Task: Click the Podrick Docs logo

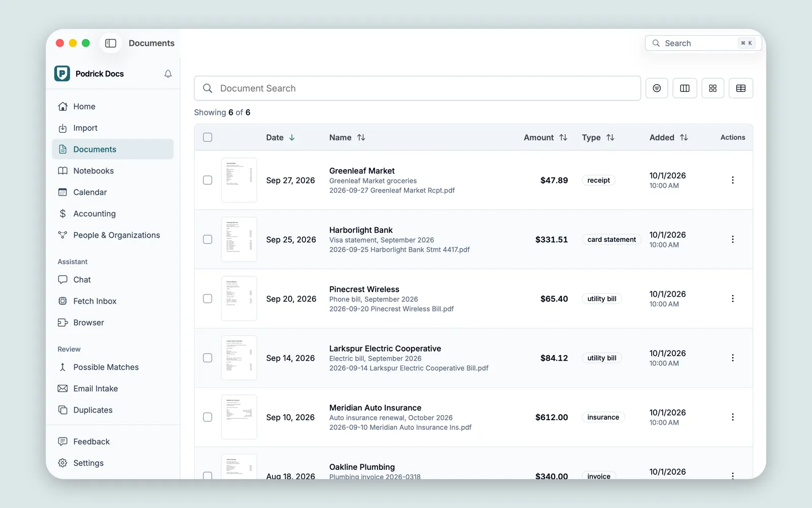Action: click(x=62, y=74)
